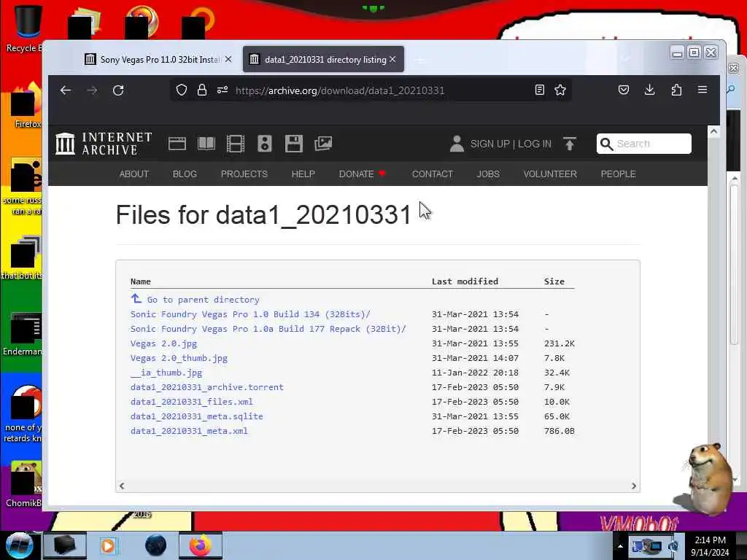Reload the page with the refresh icon
Image resolution: width=747 pixels, height=560 pixels.
pos(118,90)
